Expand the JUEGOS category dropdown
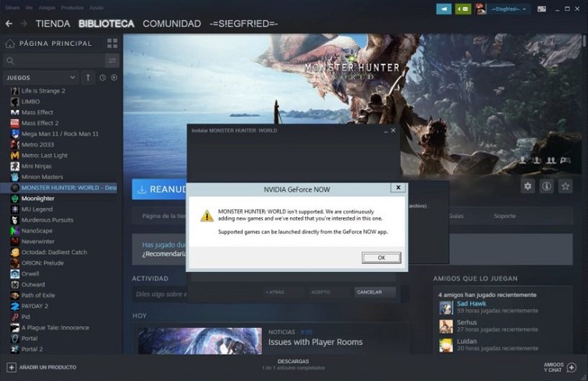This screenshot has width=588, height=381. coord(41,78)
